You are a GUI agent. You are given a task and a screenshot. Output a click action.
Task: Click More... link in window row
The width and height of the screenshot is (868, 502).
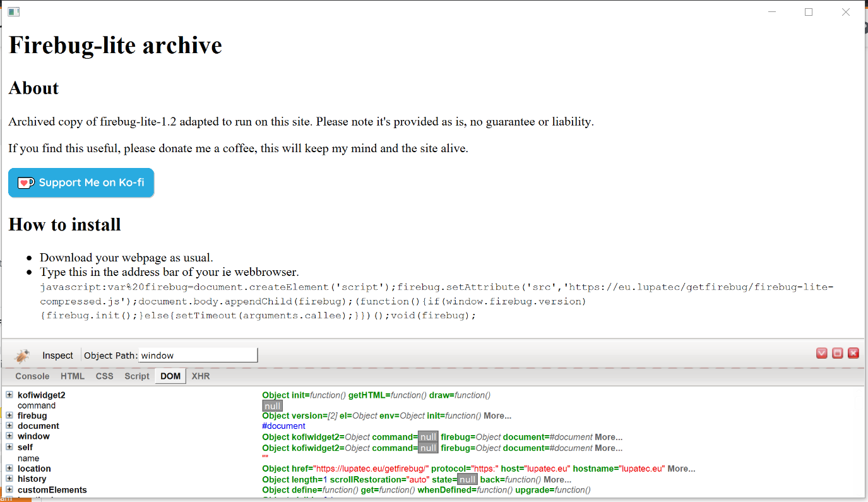tap(609, 437)
